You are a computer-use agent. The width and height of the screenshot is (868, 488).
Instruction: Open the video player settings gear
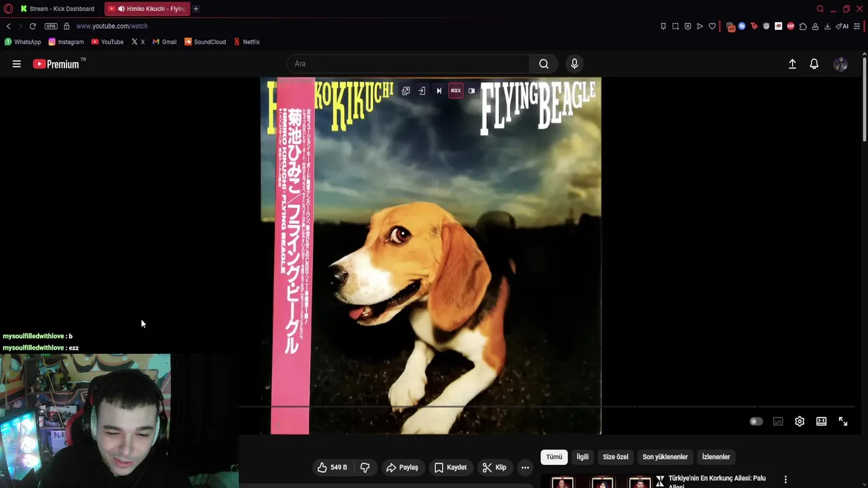coord(800,422)
